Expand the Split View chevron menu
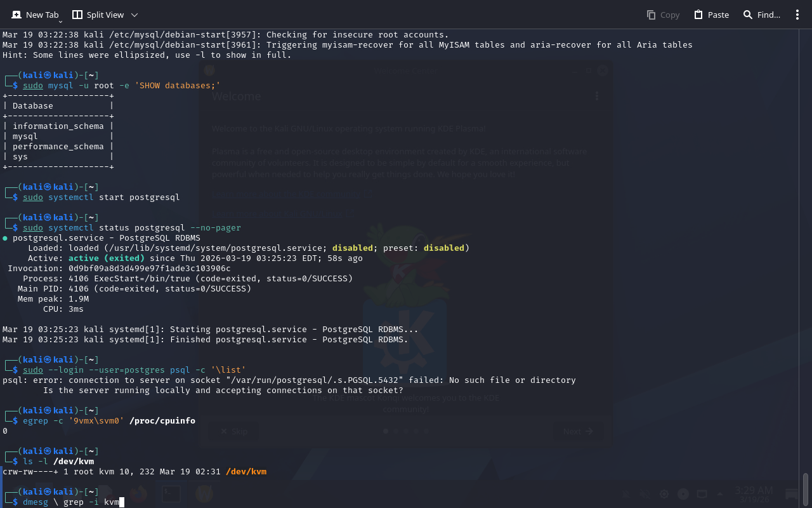This screenshot has width=812, height=508. coord(134,15)
